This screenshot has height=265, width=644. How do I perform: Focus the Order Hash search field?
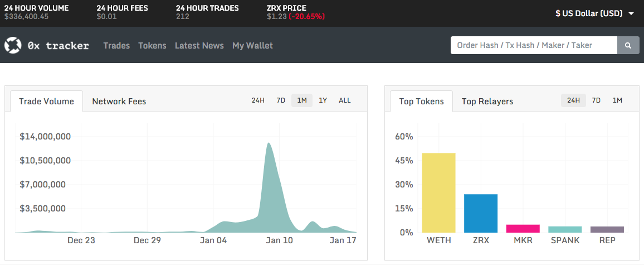pyautogui.click(x=534, y=45)
